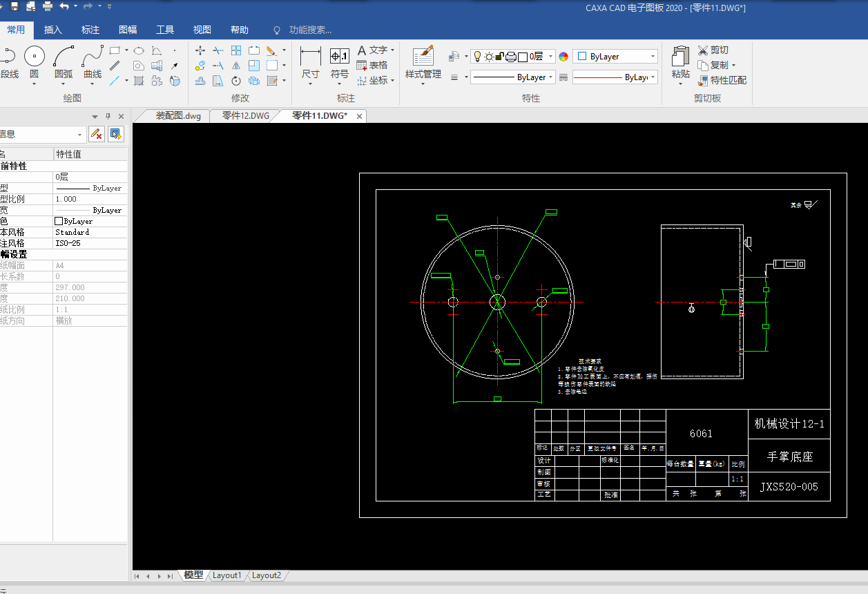
Task: Click the Rotate tool icon
Action: click(236, 81)
